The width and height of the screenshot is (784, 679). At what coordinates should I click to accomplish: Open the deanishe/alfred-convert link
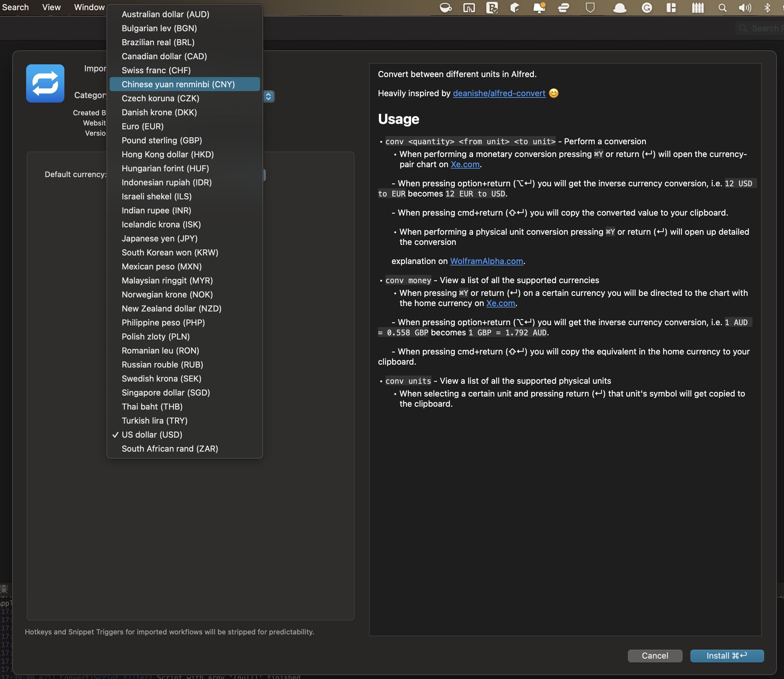[499, 93]
